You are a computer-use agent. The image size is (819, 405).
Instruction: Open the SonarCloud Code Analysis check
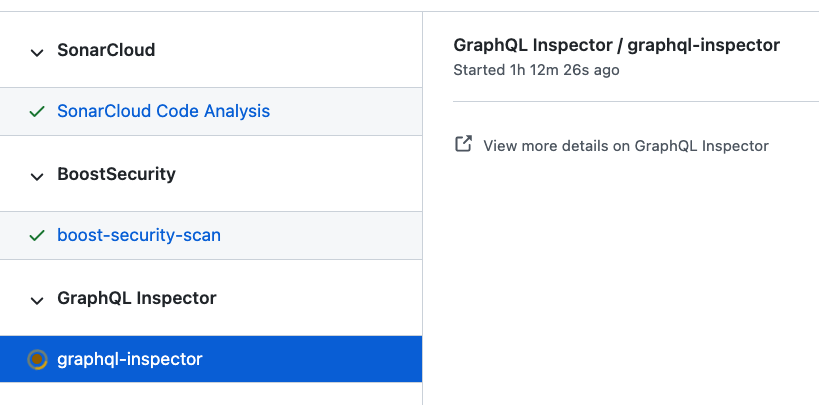point(163,112)
